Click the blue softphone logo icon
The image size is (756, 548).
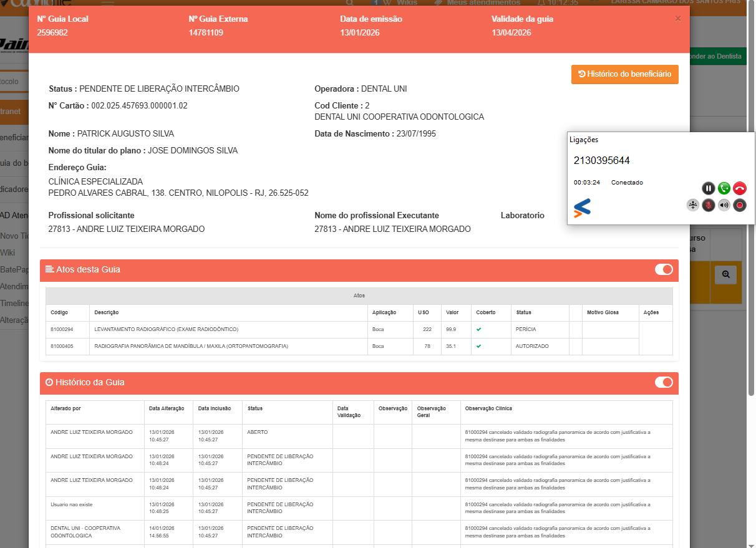pyautogui.click(x=582, y=208)
